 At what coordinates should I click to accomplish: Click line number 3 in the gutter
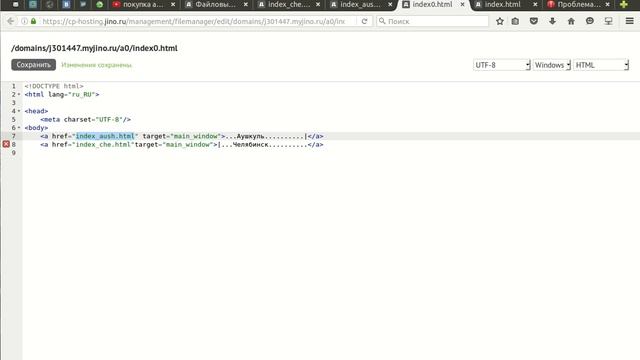tap(13, 102)
